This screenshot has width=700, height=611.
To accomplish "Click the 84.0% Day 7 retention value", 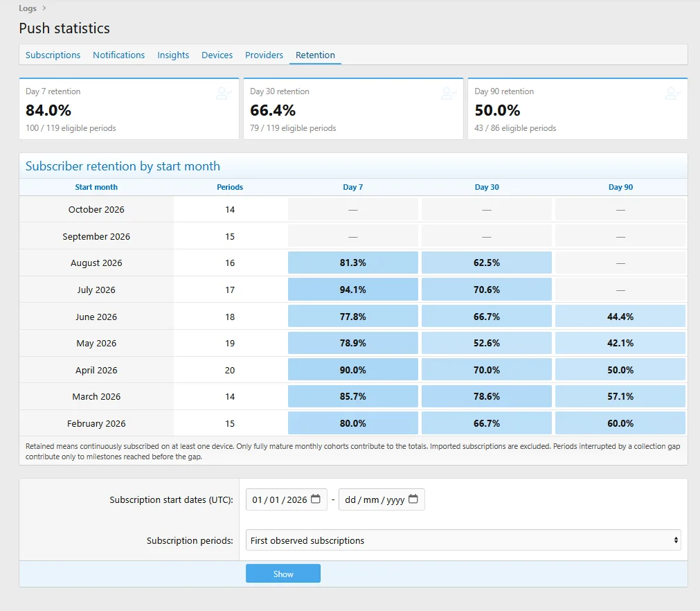I will (x=48, y=110).
